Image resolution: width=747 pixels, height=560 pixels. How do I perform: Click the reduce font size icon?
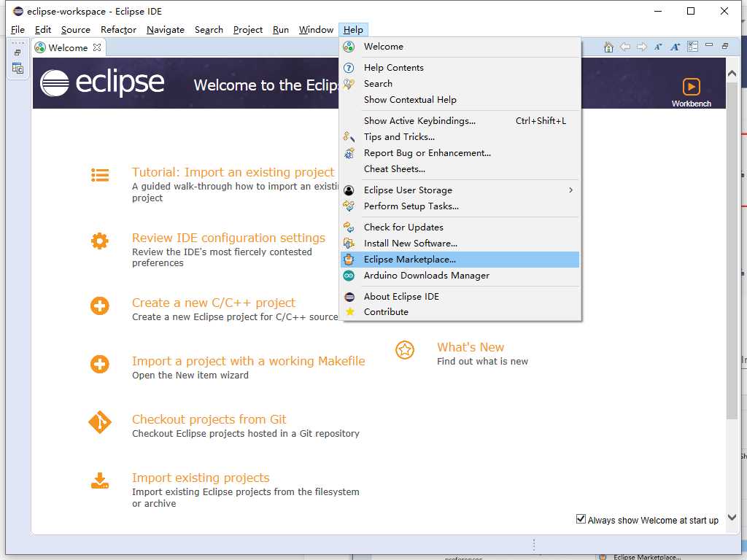pos(658,47)
